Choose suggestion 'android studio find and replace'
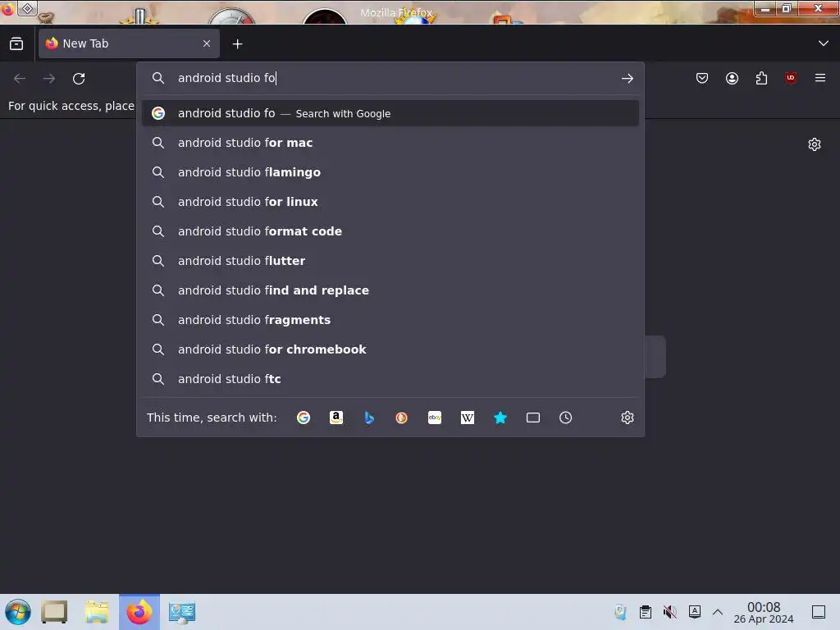 tap(390, 290)
